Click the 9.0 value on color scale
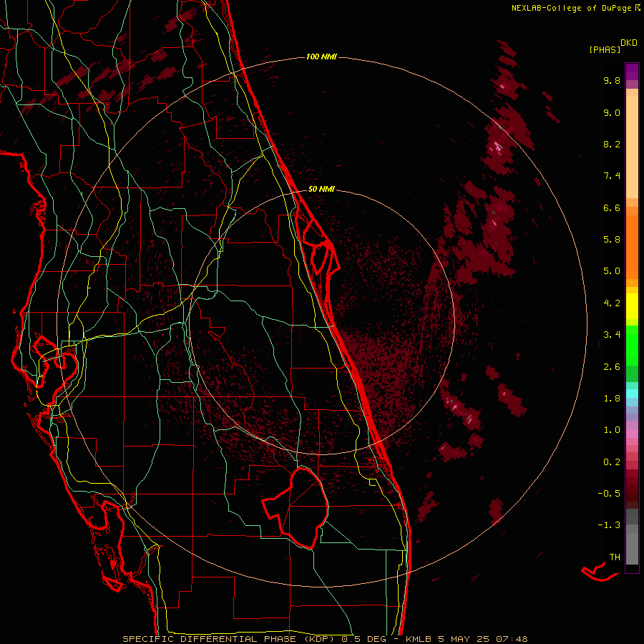This screenshot has height=644, width=644. (x=612, y=112)
